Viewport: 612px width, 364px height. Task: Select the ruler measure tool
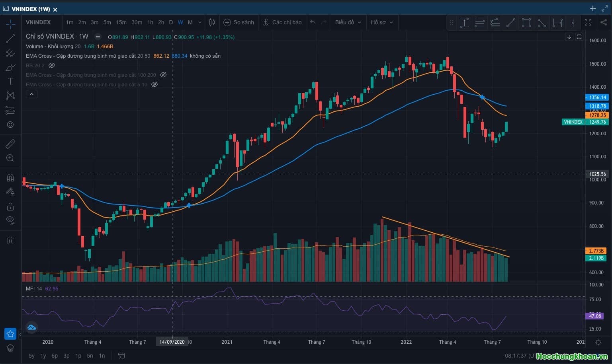tap(10, 144)
